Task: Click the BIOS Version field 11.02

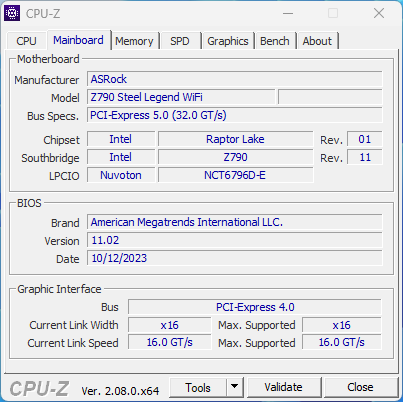Action: point(235,240)
